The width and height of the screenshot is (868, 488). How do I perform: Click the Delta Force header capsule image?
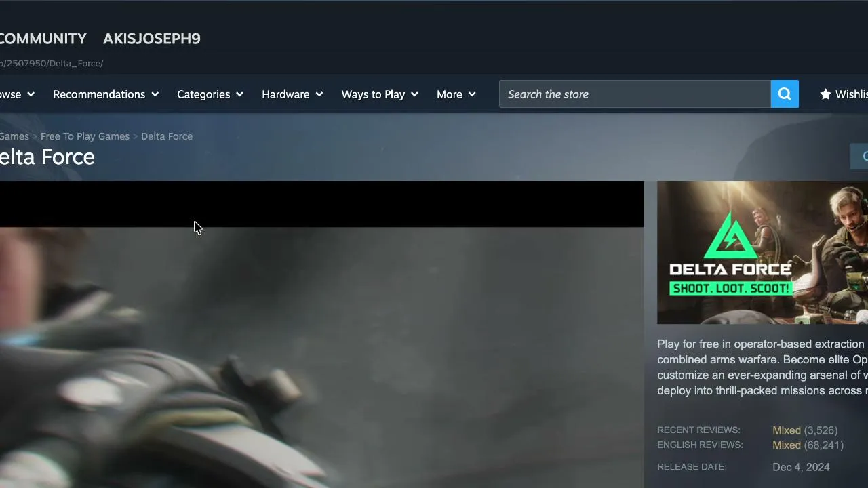tap(762, 252)
